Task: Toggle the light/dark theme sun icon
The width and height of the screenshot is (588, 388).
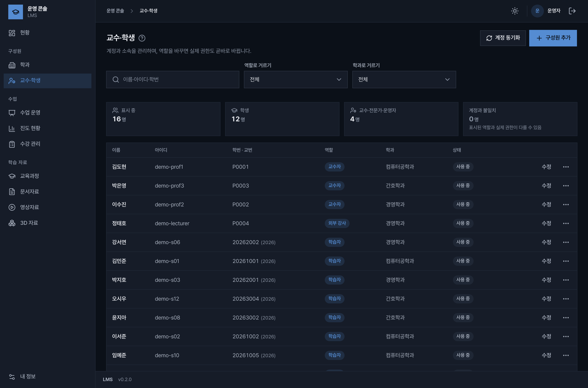Action: pyautogui.click(x=514, y=11)
